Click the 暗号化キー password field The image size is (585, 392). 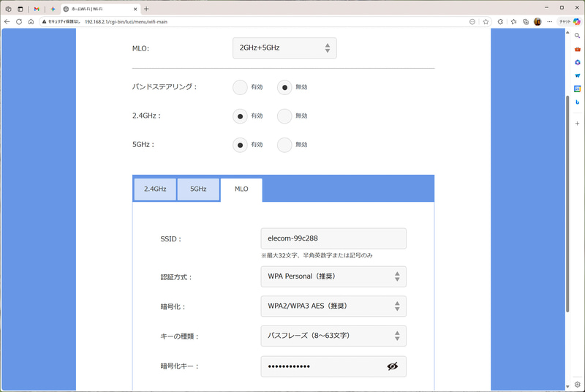(333, 366)
